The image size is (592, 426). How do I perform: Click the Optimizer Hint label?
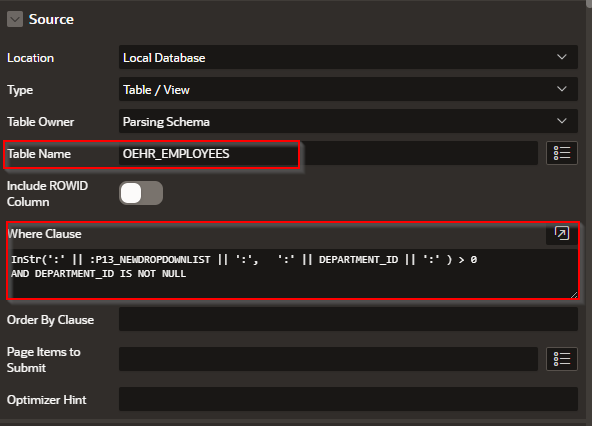click(46, 400)
